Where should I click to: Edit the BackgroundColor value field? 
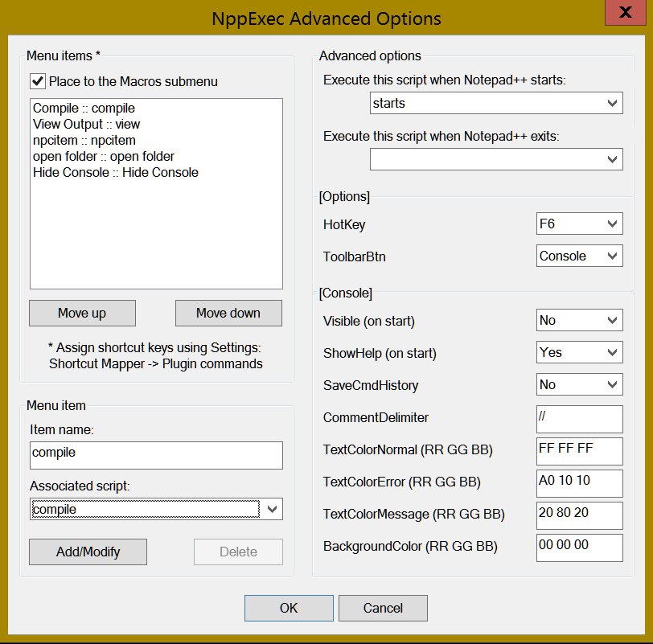[580, 548]
